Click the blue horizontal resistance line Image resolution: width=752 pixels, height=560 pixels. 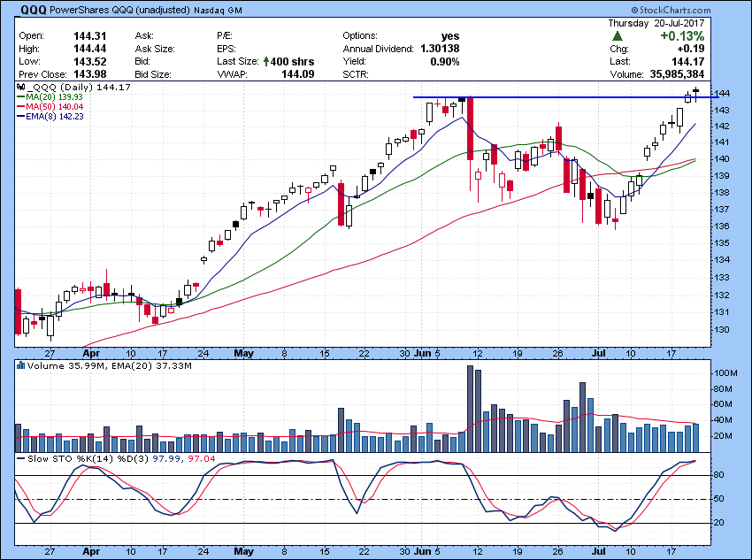tap(566, 97)
